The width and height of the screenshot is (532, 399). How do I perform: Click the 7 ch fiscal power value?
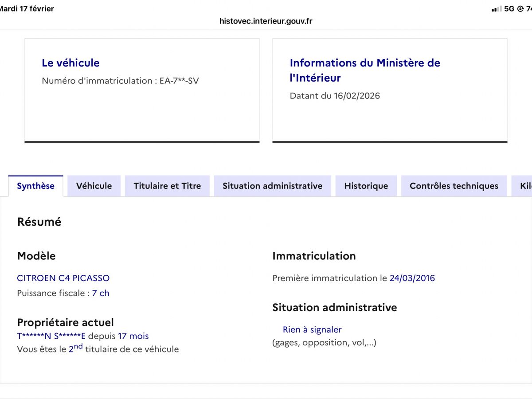click(x=101, y=293)
